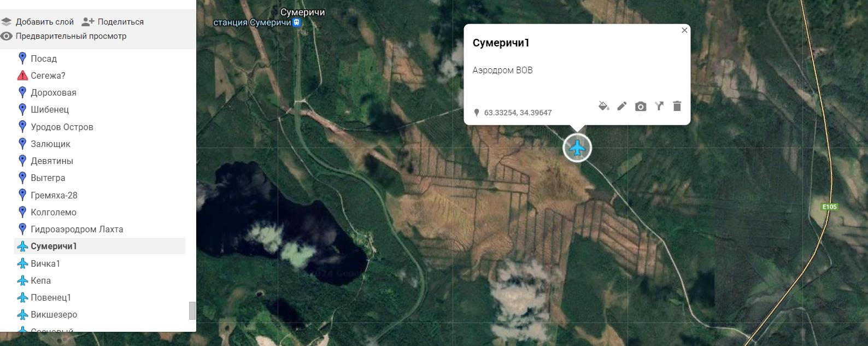
Task: Open Поделиться sharing options
Action: (x=113, y=22)
